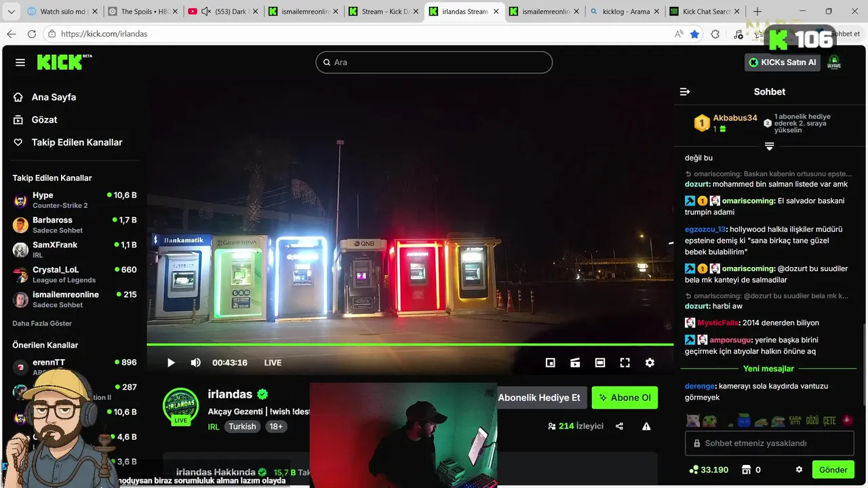Click the irlandas verified badge

pyautogui.click(x=262, y=394)
